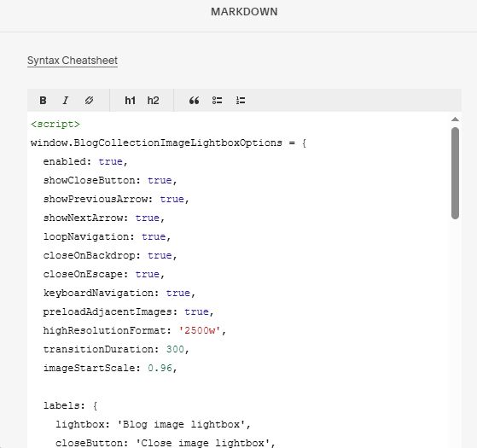Insert a link using the chain icon
The width and height of the screenshot is (477, 448).
(x=89, y=101)
